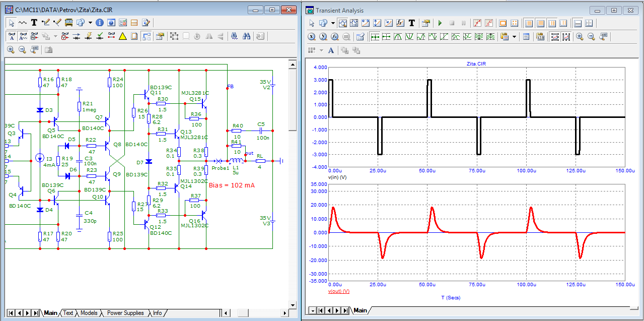The image size is (644, 321).
Task: Open dropdown arrow next to schematic window icon
Action: [90, 22]
